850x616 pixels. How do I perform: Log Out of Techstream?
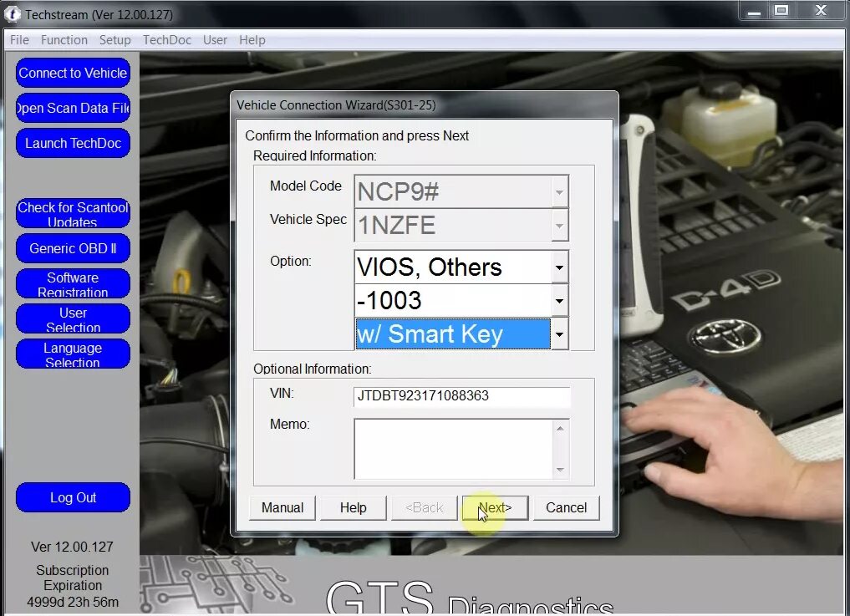point(73,497)
